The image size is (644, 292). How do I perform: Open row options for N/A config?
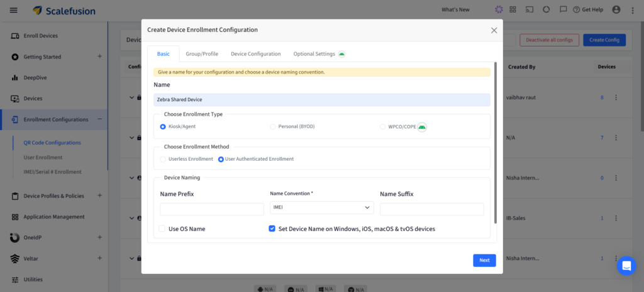[x=616, y=138]
